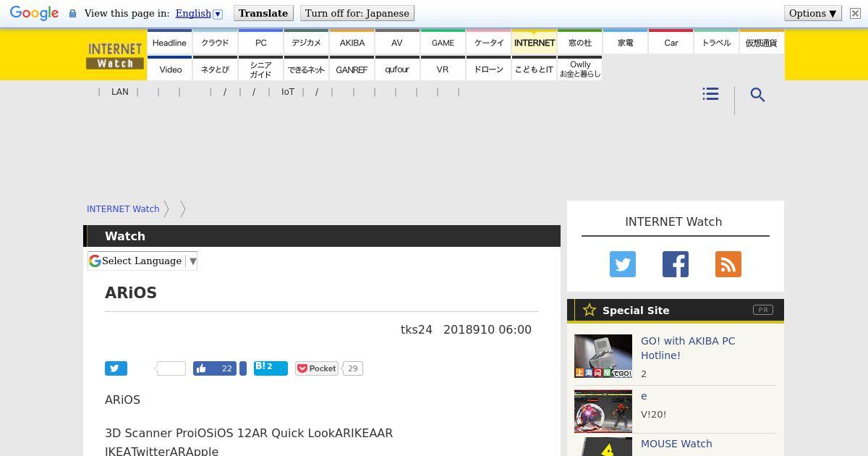The width and height of the screenshot is (868, 456).
Task: Open the Video tab
Action: 171,69
